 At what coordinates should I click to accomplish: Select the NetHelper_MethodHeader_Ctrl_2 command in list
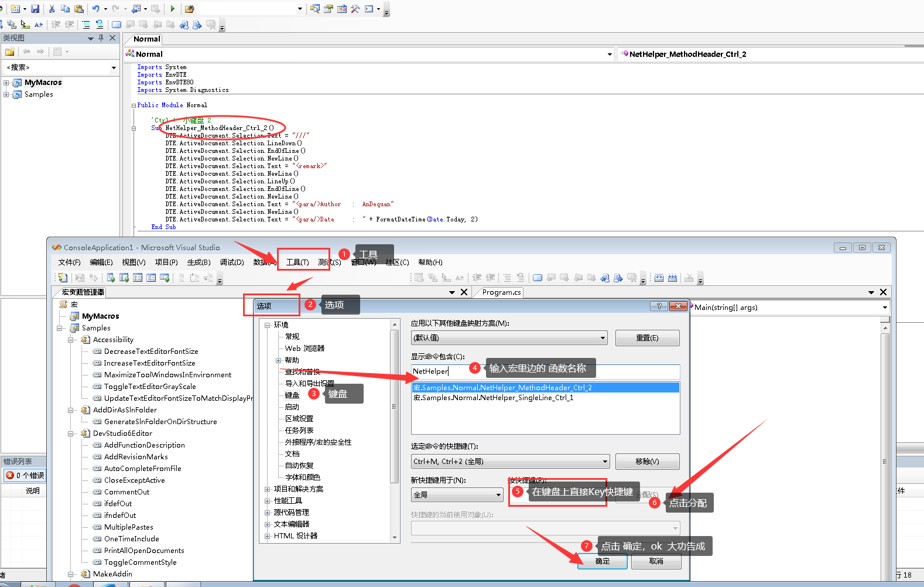(545, 388)
